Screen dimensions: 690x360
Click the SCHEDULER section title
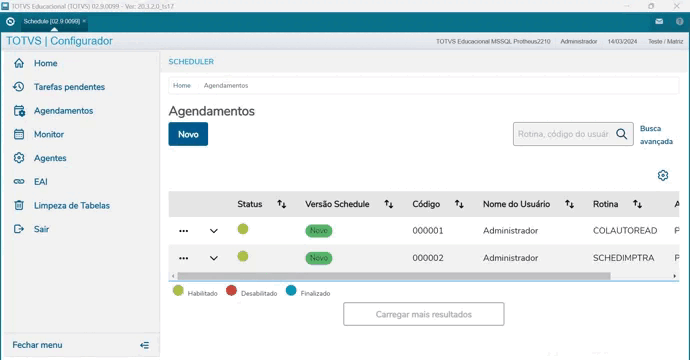(191, 62)
